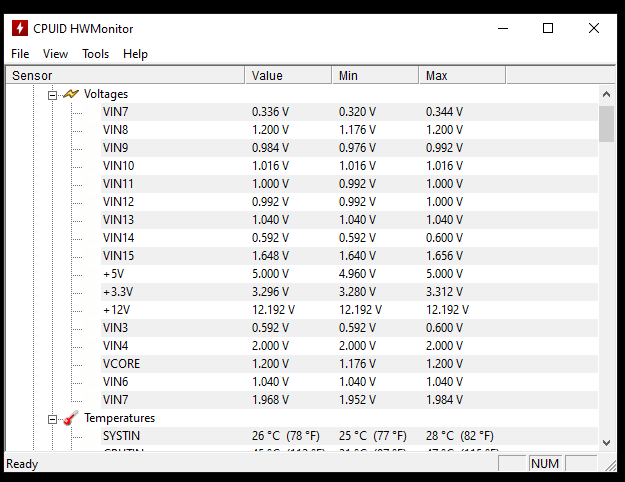Click the Ready status bar text

pos(22,464)
